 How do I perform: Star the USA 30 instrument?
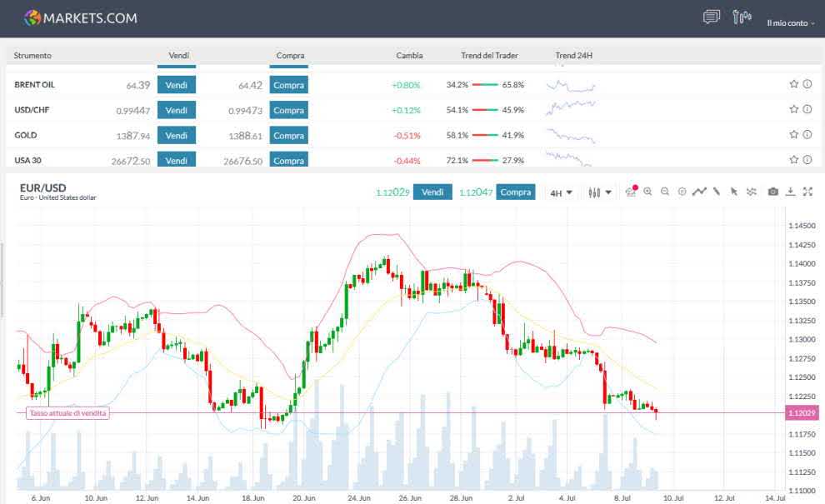click(793, 160)
